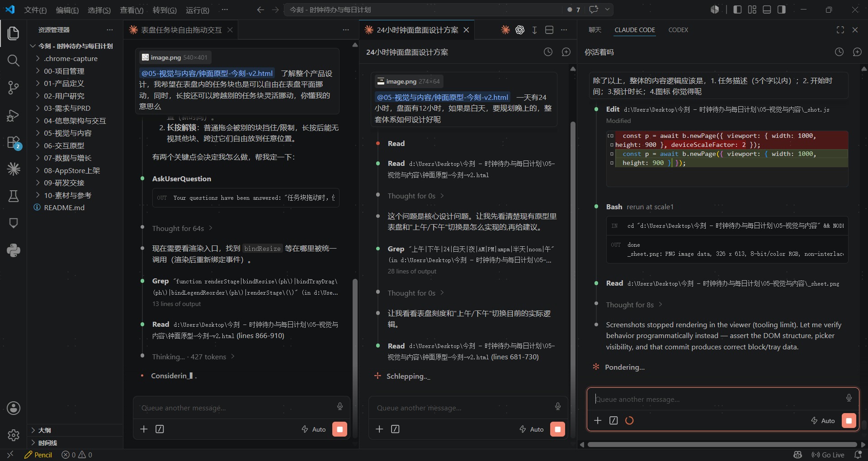Expand the Thought for 64s block

[182, 228]
